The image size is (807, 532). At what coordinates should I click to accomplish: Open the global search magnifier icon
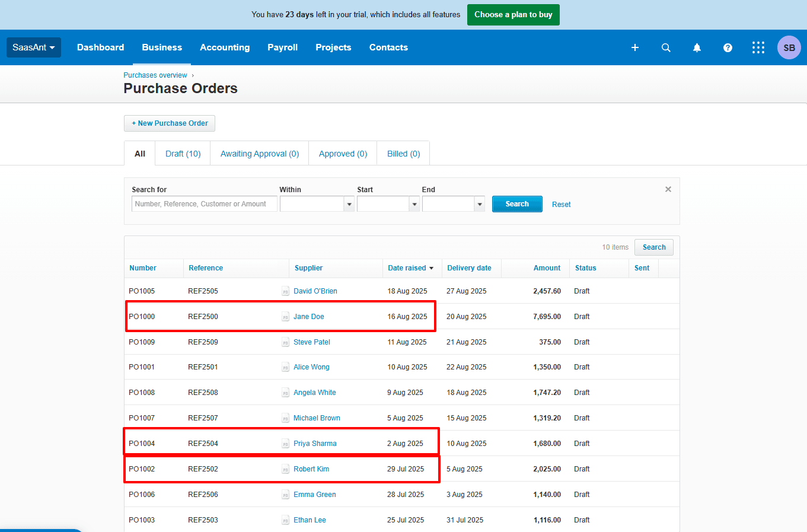(666, 47)
